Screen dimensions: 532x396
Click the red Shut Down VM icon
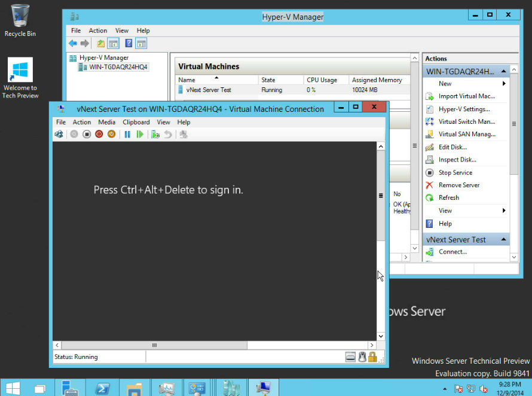(99, 135)
